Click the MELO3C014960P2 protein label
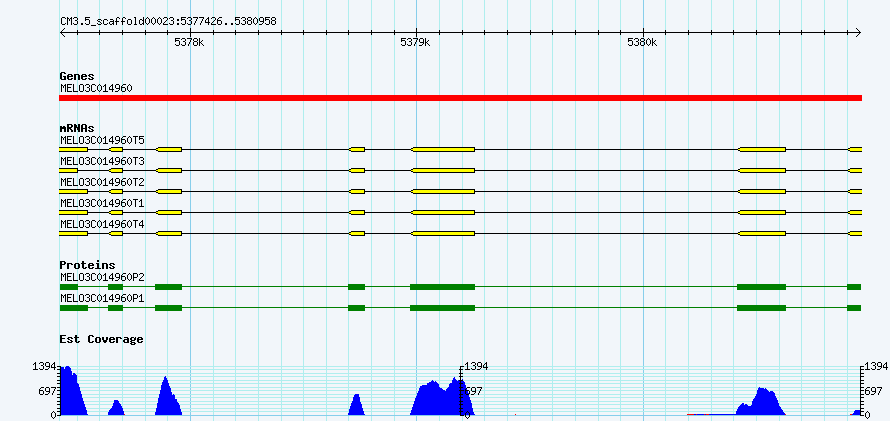The width and height of the screenshot is (890, 421). point(102,277)
